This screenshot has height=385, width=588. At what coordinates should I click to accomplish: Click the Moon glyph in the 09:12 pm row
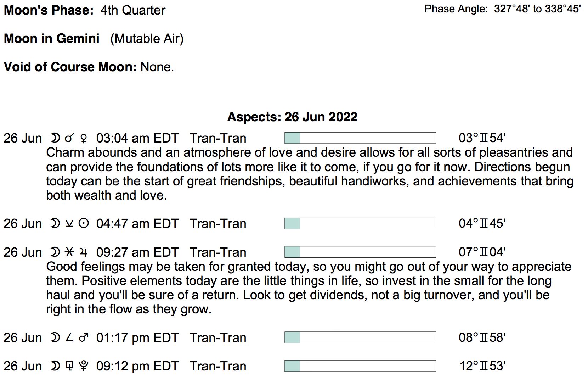55,366
